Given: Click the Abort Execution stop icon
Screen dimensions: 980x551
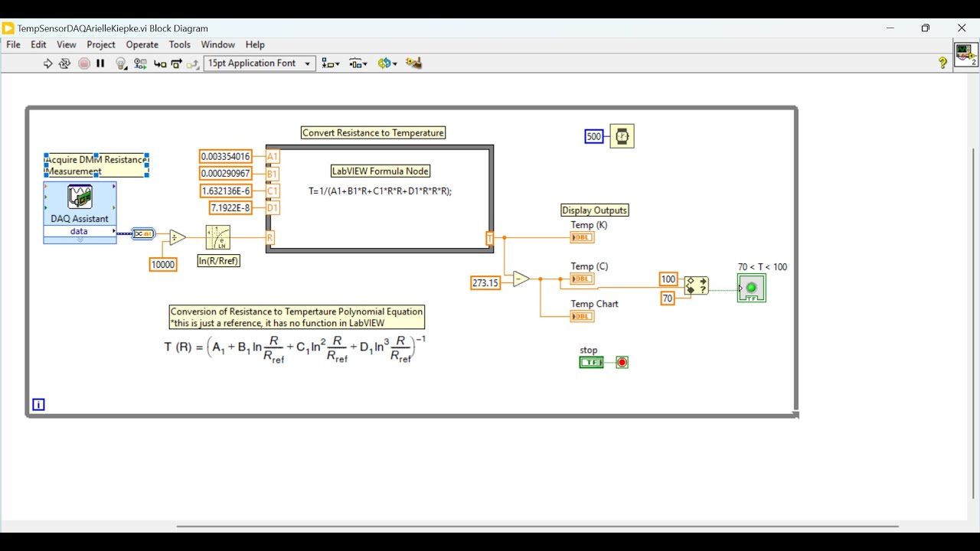Looking at the screenshot, I should tap(84, 64).
